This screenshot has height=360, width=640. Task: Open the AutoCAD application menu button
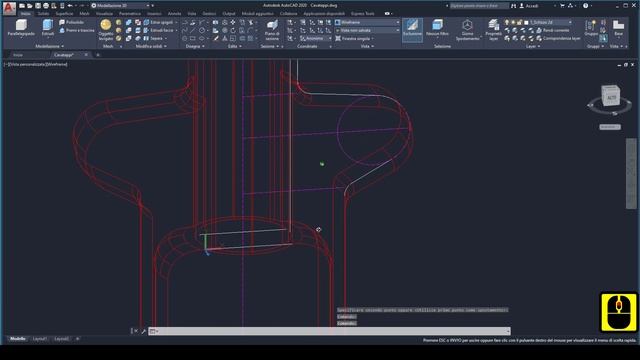9,8
